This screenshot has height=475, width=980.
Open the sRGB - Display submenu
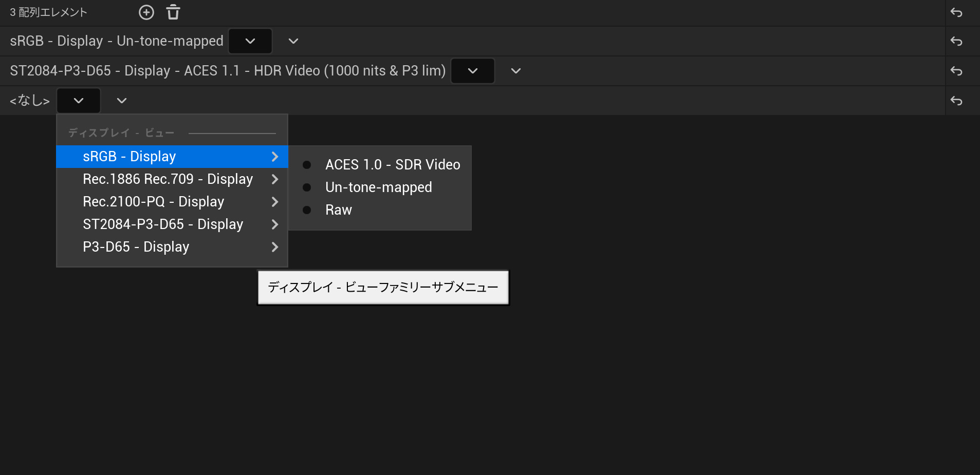click(x=172, y=157)
